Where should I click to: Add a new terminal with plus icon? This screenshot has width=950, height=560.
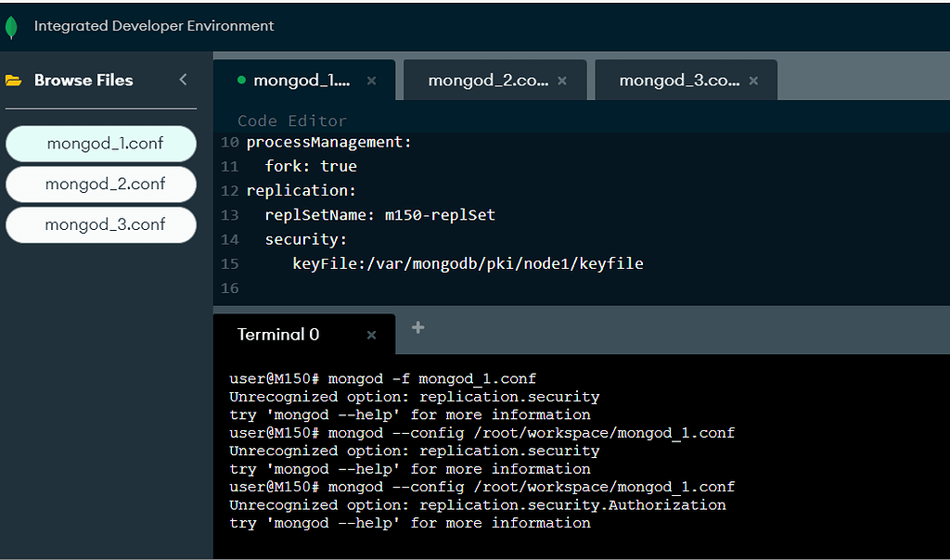pos(417,327)
